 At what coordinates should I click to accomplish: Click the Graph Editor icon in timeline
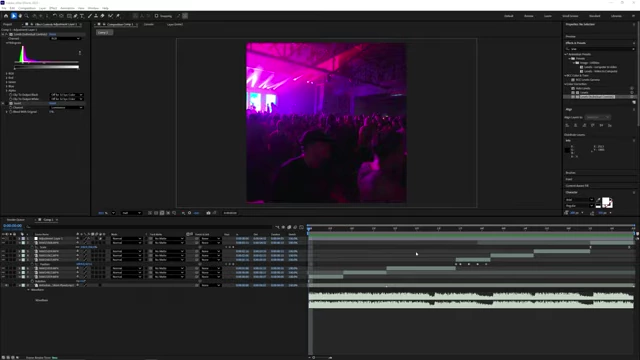tap(301, 227)
